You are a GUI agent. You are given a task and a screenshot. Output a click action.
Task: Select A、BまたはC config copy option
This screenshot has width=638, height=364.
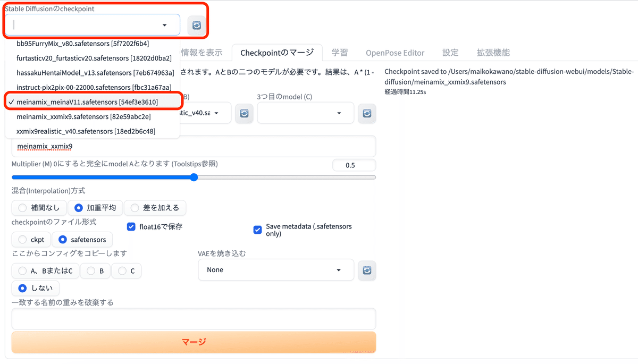pyautogui.click(x=45, y=271)
